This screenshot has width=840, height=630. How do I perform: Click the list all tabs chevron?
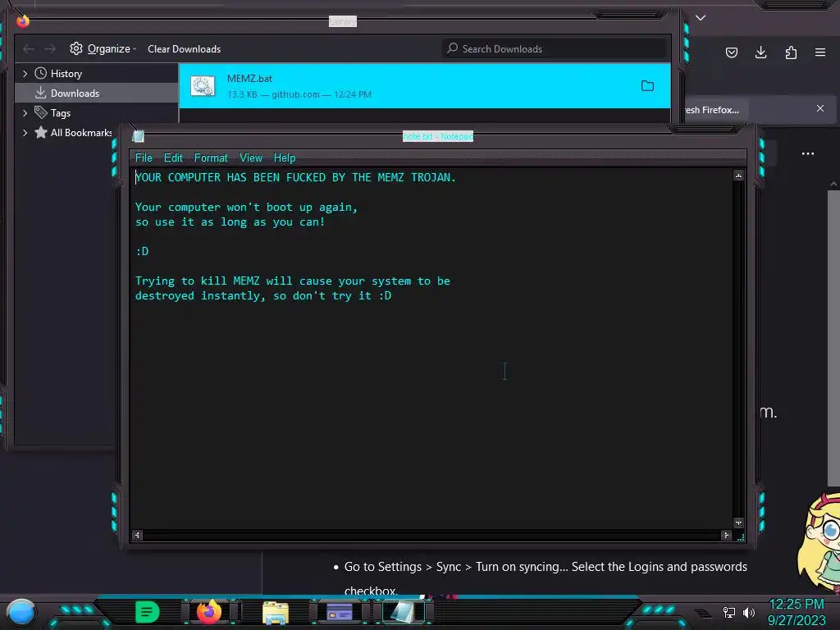tap(701, 18)
